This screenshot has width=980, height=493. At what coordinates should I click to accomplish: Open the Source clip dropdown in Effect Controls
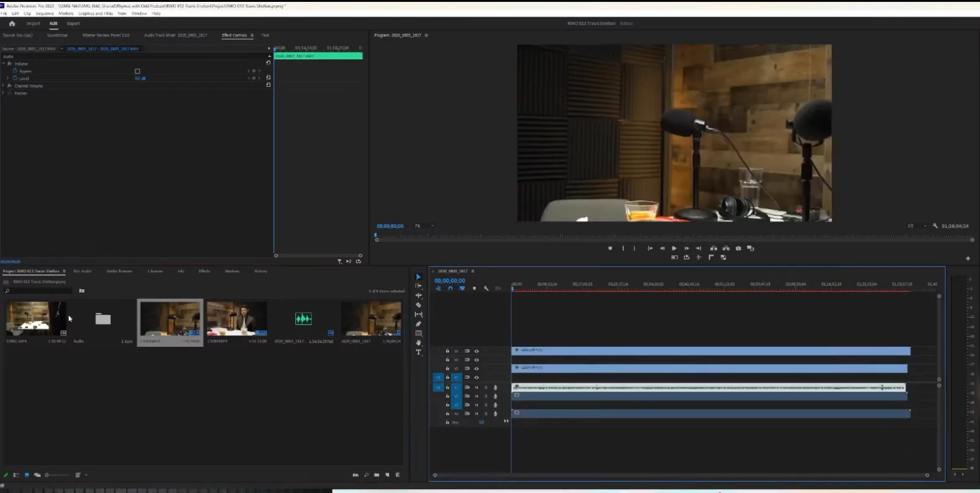(61, 49)
